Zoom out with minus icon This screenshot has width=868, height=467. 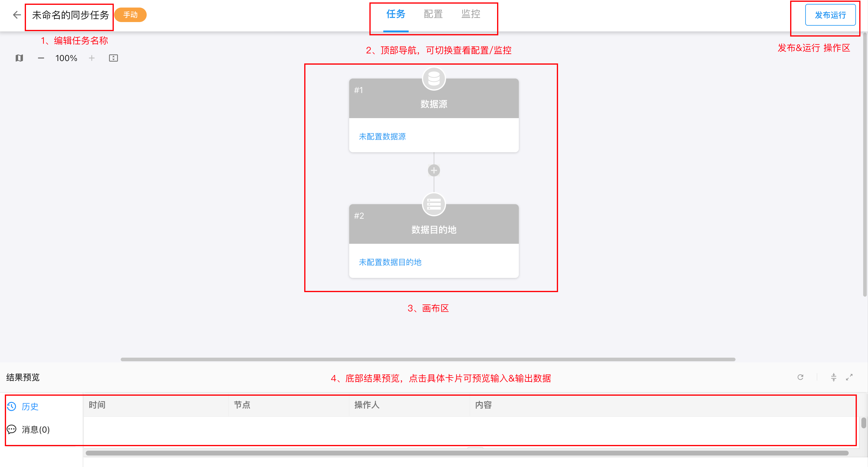41,58
